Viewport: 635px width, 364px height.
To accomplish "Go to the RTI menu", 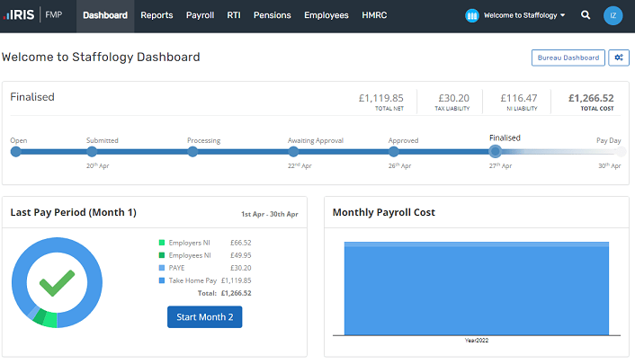I will pyautogui.click(x=234, y=15).
